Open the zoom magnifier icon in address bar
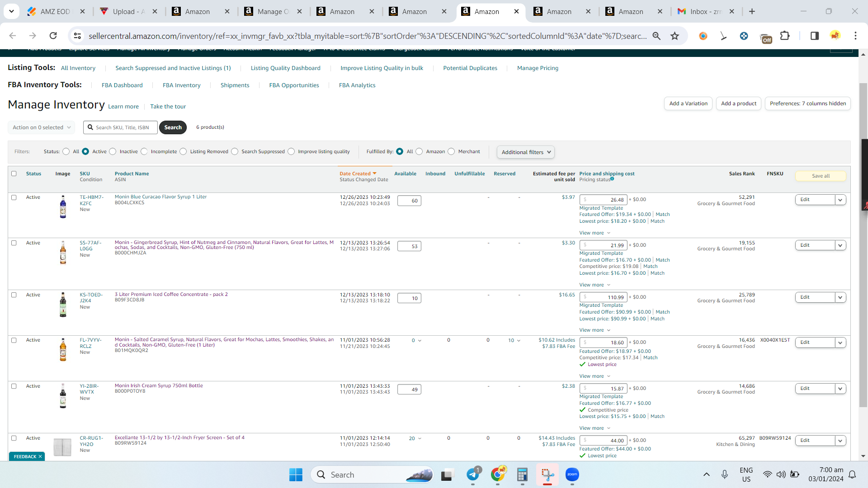 [656, 36]
